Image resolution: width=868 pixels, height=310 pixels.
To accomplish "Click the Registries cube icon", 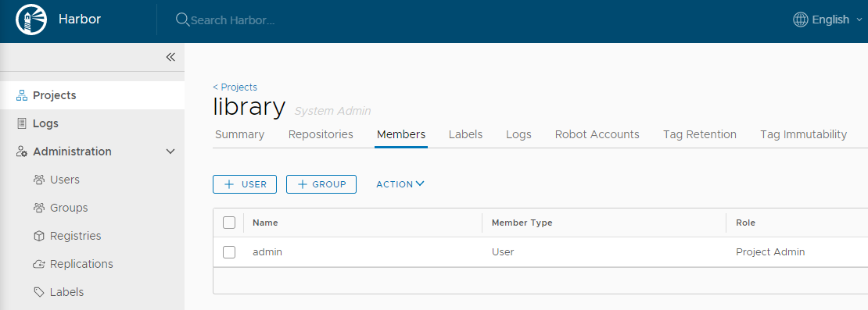I will pos(39,236).
